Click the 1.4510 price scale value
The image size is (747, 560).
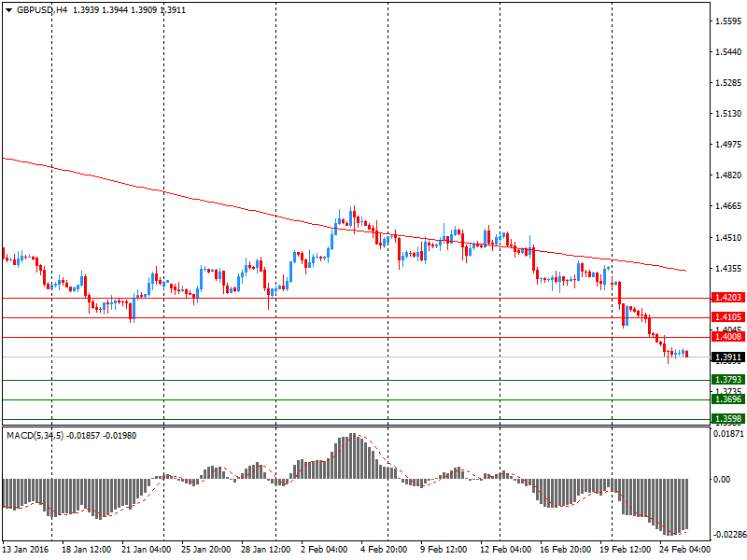[x=728, y=237]
